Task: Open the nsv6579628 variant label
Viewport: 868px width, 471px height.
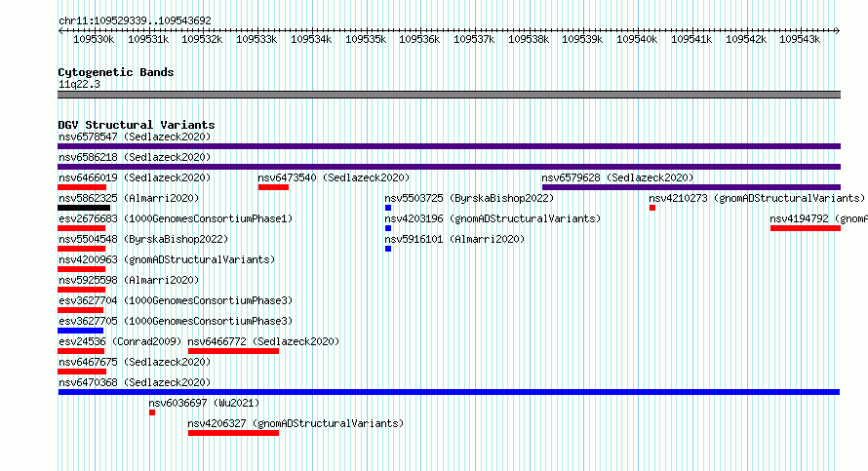Action: (x=617, y=177)
